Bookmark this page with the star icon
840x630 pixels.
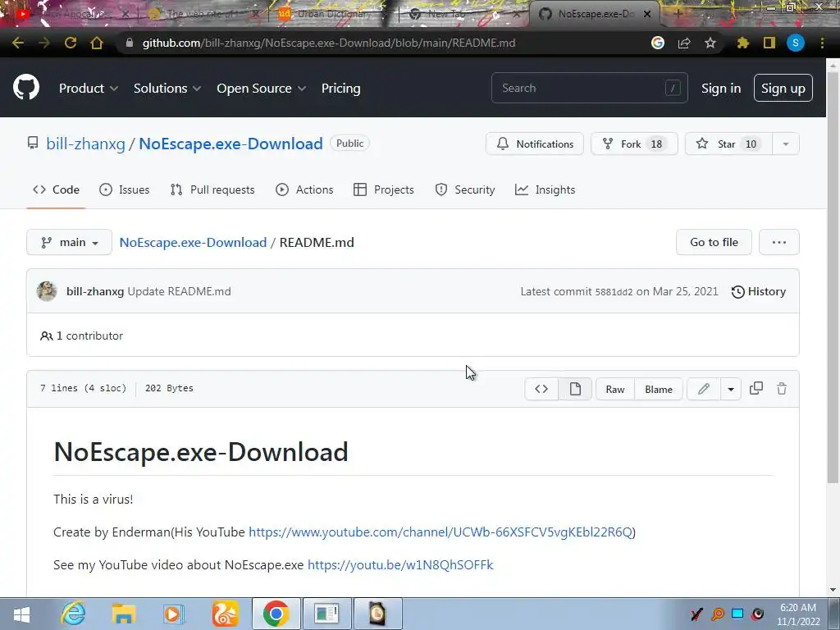coord(710,43)
